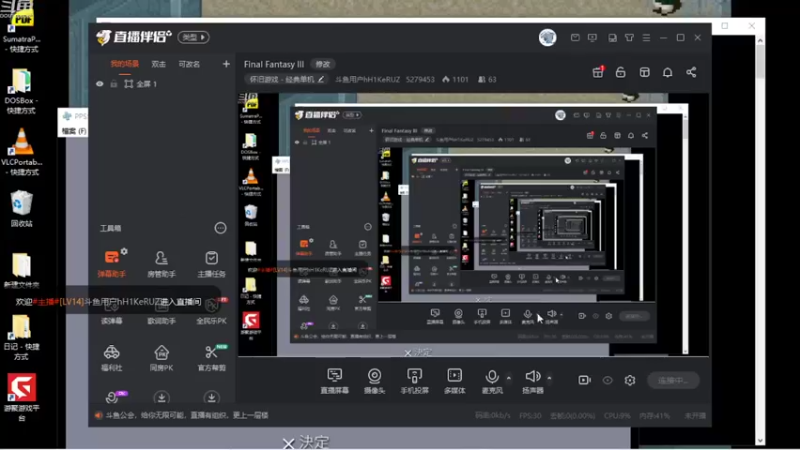Viewport: 800px width, 450px height.
Task: Edit the 怀旧游戏 - 经典单机 category tag
Action: (287, 80)
